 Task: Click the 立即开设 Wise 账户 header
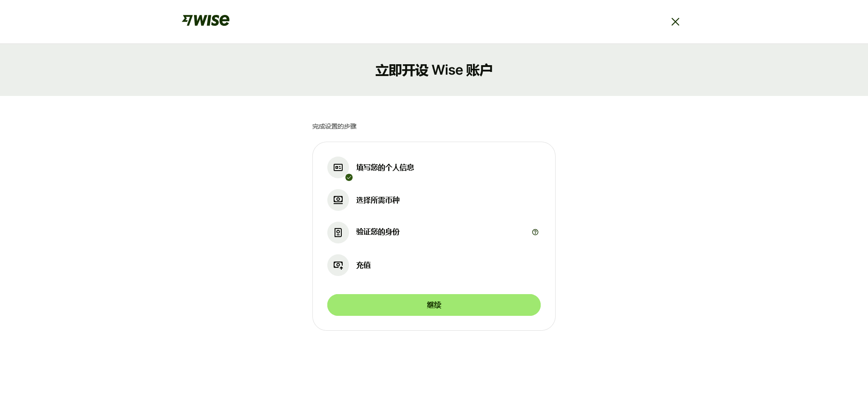[x=434, y=70]
